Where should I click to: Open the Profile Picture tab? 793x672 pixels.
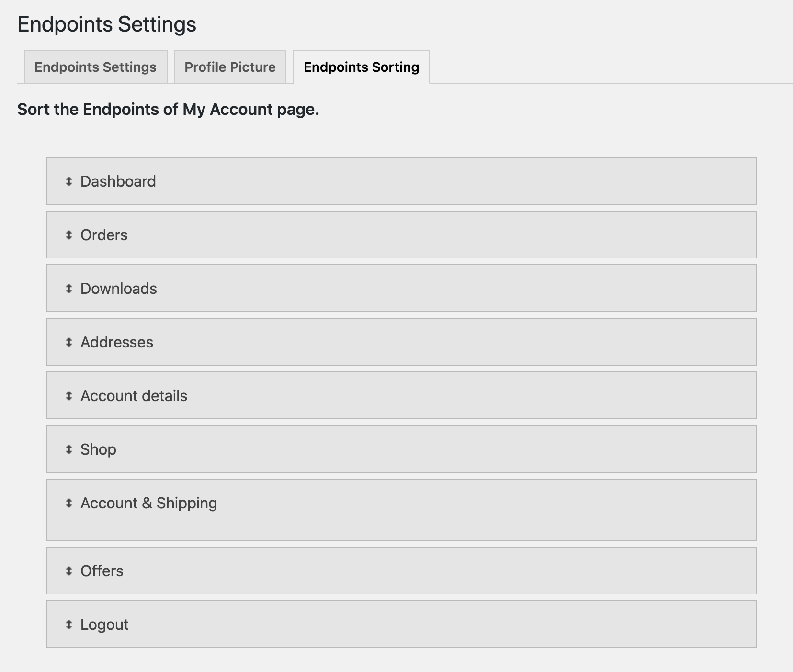pos(230,67)
